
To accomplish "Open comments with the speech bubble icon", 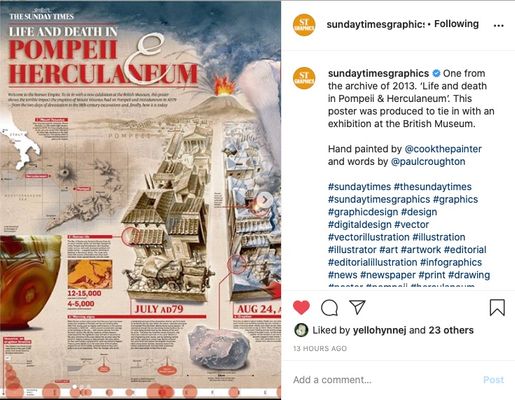I will tap(329, 307).
